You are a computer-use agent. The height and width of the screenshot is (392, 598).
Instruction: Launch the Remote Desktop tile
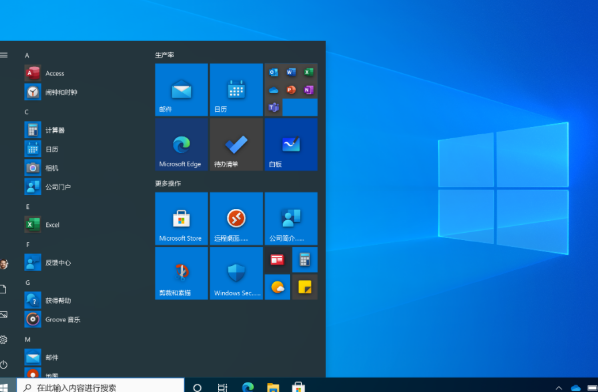tap(236, 218)
